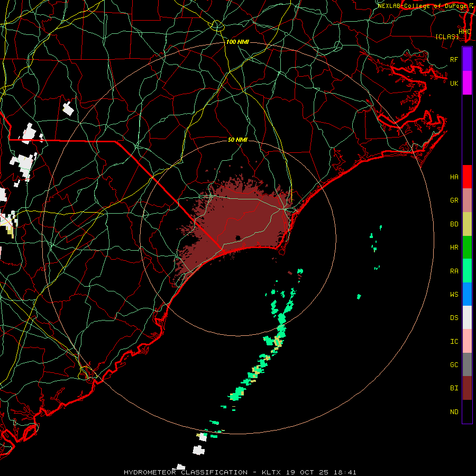
Task: Click the 'WS' legend label
Action: [x=454, y=294]
